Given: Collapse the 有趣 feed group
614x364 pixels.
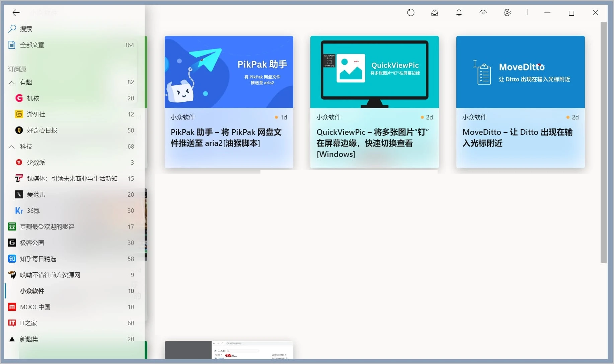Looking at the screenshot, I should (12, 82).
